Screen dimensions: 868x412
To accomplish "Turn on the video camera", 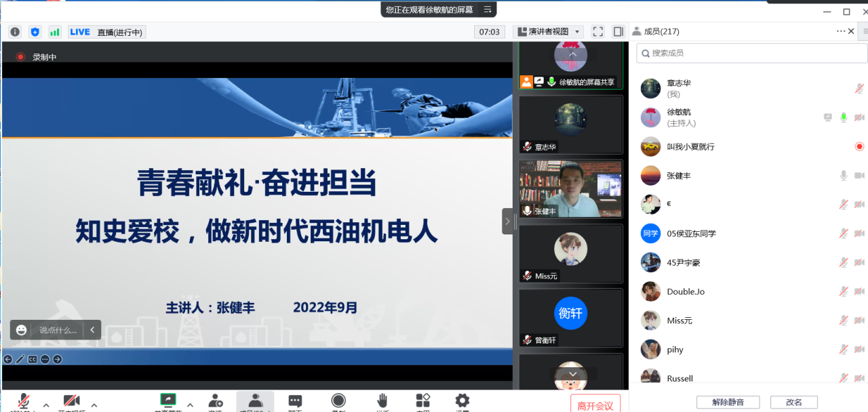I will [x=71, y=400].
